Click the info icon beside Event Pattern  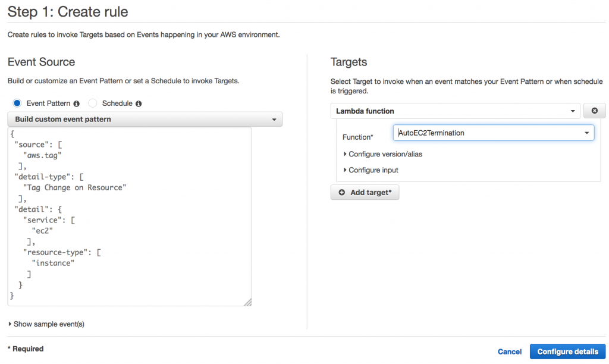(76, 103)
